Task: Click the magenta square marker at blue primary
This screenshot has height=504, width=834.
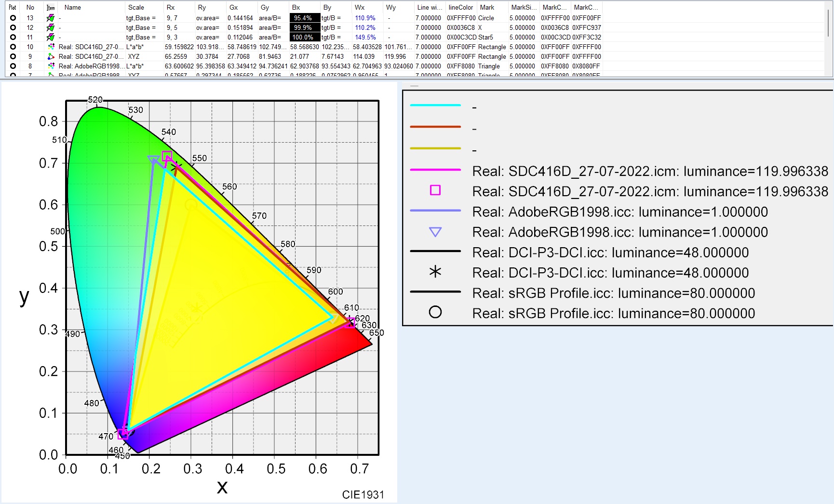Action: (122, 434)
